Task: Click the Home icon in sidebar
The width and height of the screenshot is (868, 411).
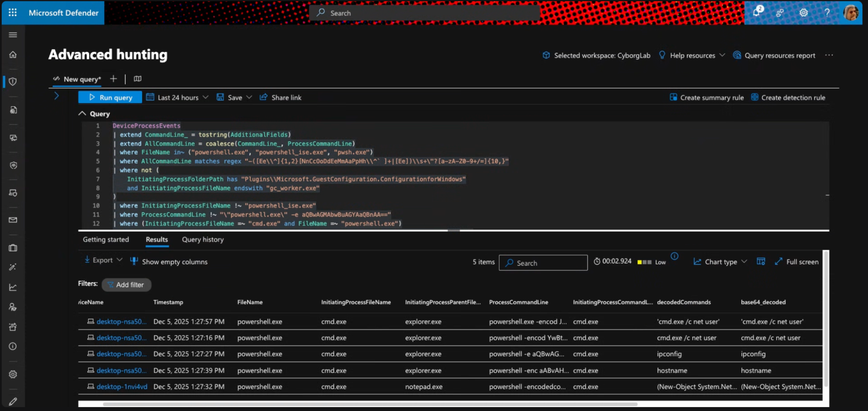Action: [x=13, y=55]
